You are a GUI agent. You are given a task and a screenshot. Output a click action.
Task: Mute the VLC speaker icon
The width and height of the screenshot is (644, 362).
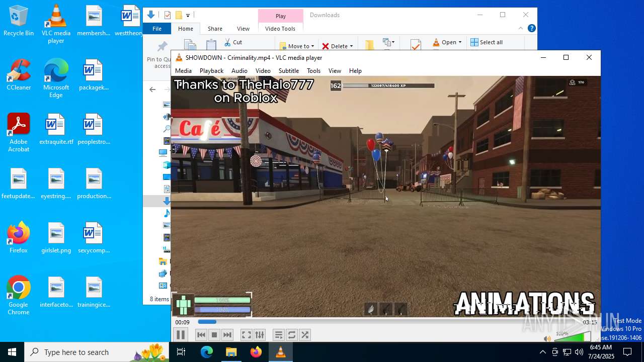547,338
